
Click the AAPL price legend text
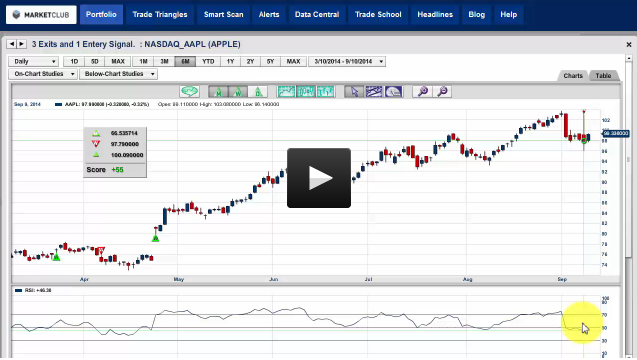point(107,104)
